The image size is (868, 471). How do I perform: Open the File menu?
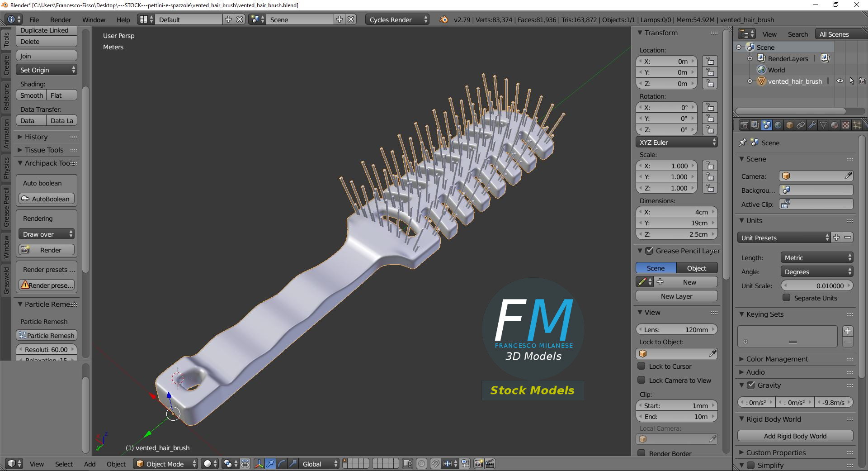(34, 20)
